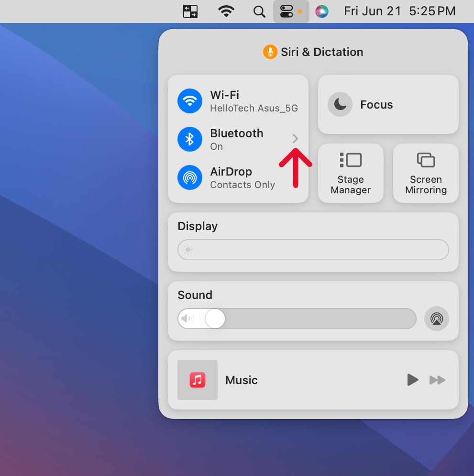Open Screen Mirroring
The width and height of the screenshot is (474, 476).
tap(425, 173)
